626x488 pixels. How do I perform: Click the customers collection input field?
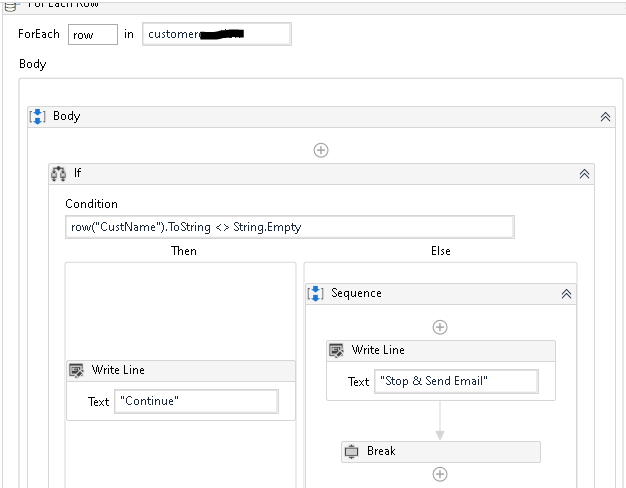tap(217, 34)
